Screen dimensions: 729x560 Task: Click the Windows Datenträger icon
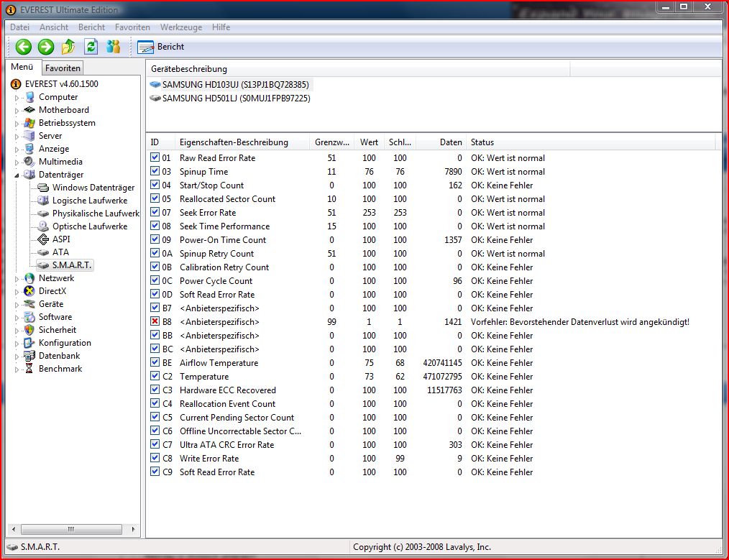[x=43, y=188]
